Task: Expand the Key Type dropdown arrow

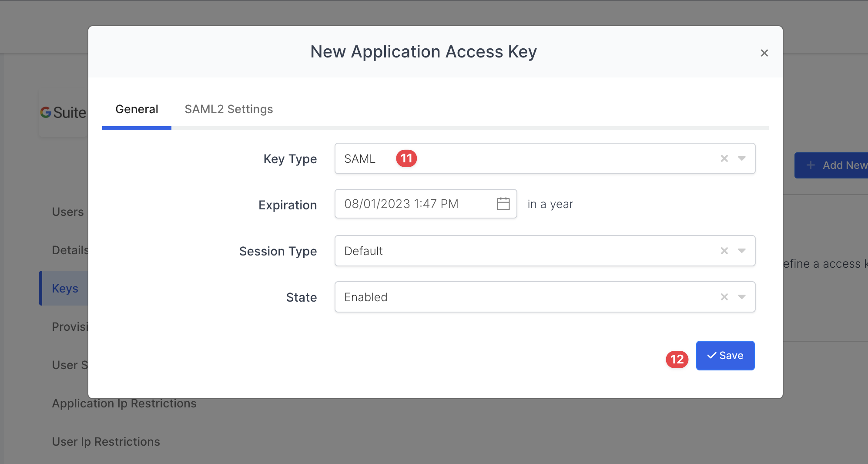Action: pyautogui.click(x=742, y=158)
